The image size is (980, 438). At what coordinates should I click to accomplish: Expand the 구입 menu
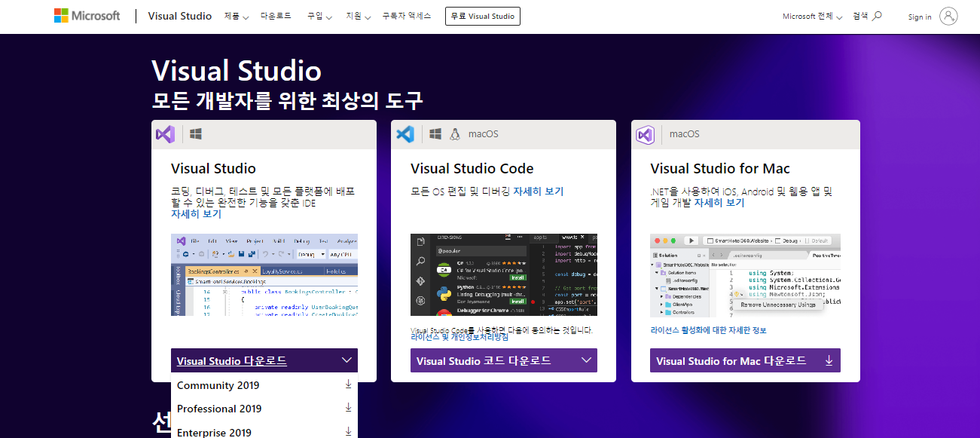coord(319,16)
